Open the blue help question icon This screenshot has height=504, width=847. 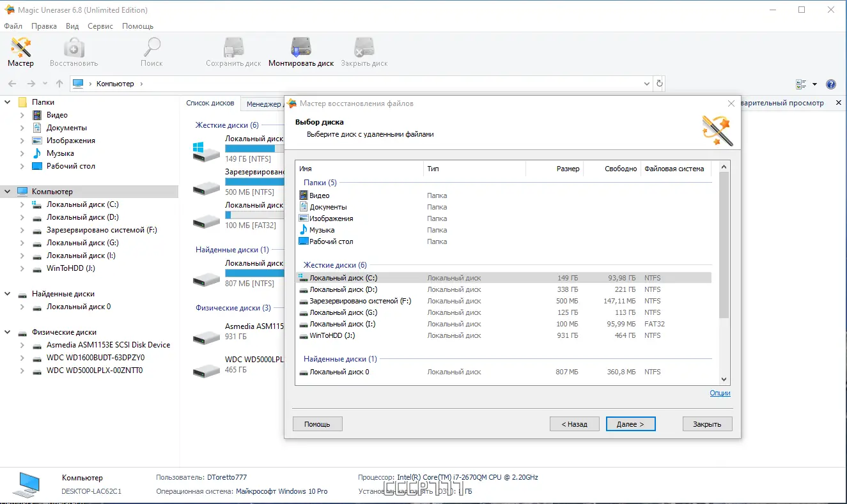(831, 84)
